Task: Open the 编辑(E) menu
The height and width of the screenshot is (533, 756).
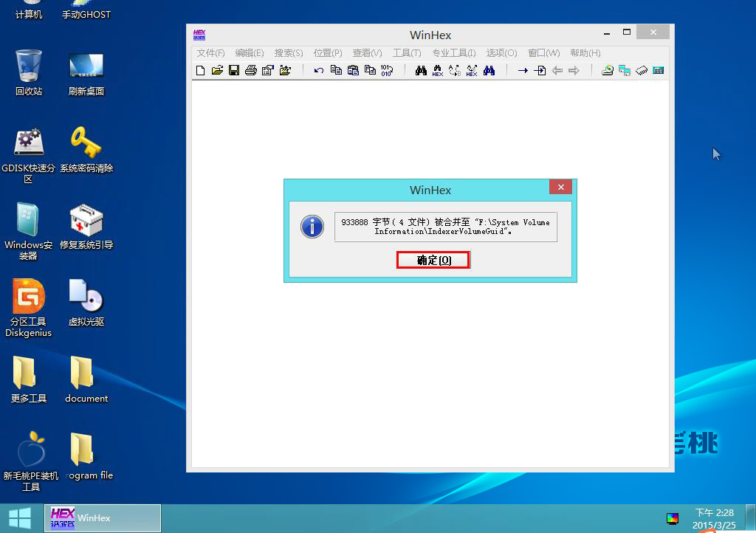Action: click(250, 53)
